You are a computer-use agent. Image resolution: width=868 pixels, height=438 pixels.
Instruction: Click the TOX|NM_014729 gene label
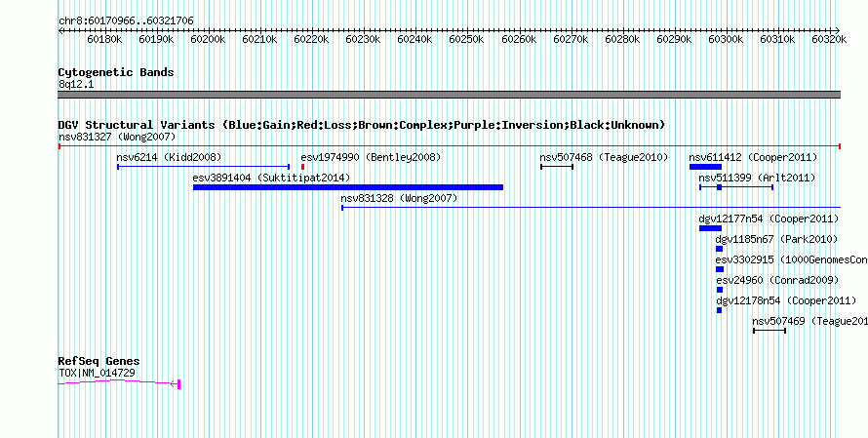pos(97,374)
